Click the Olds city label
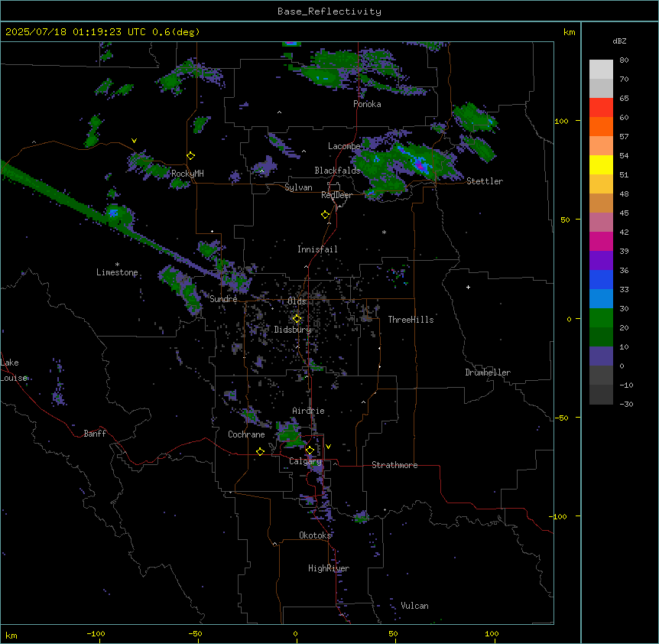659x644 pixels. tap(297, 301)
